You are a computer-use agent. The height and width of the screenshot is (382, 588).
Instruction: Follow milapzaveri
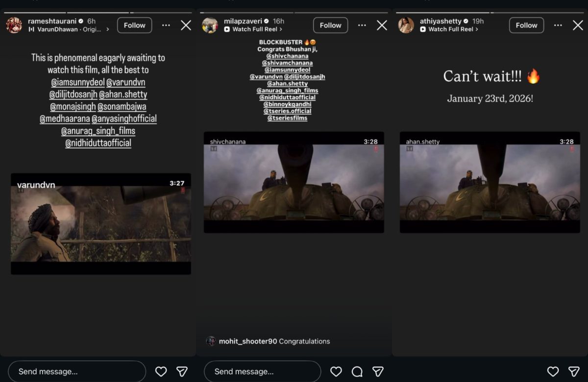tap(330, 25)
